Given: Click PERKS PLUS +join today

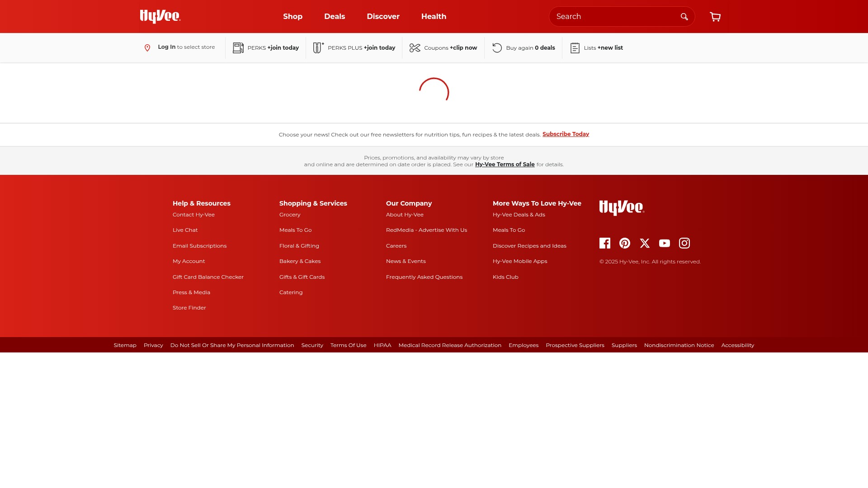Looking at the screenshot, I should click(361, 48).
